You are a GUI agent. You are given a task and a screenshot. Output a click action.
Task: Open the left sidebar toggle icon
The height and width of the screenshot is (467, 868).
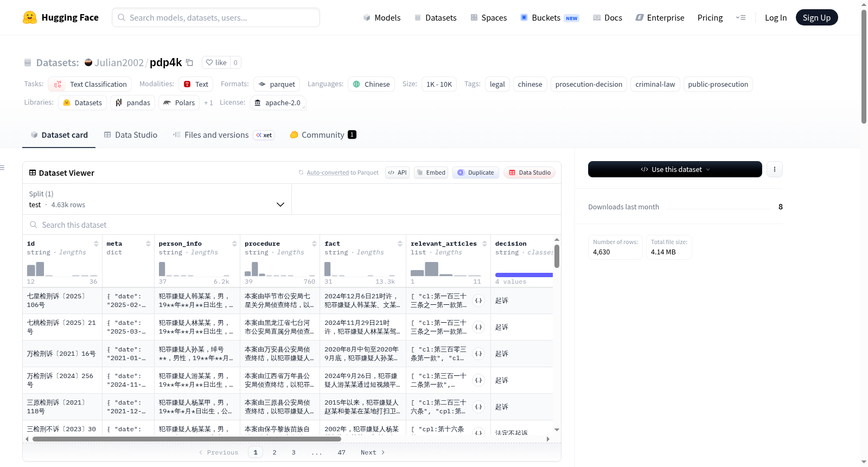pos(2,168)
